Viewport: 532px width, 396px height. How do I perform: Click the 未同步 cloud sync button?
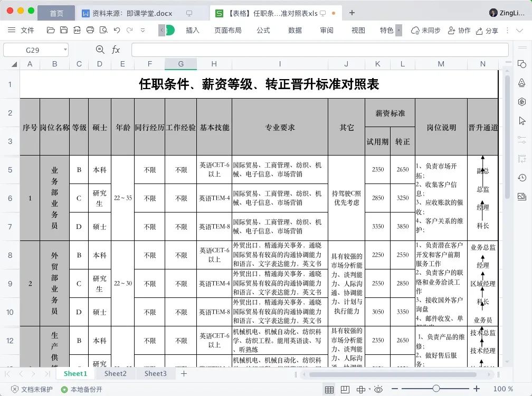coord(425,31)
